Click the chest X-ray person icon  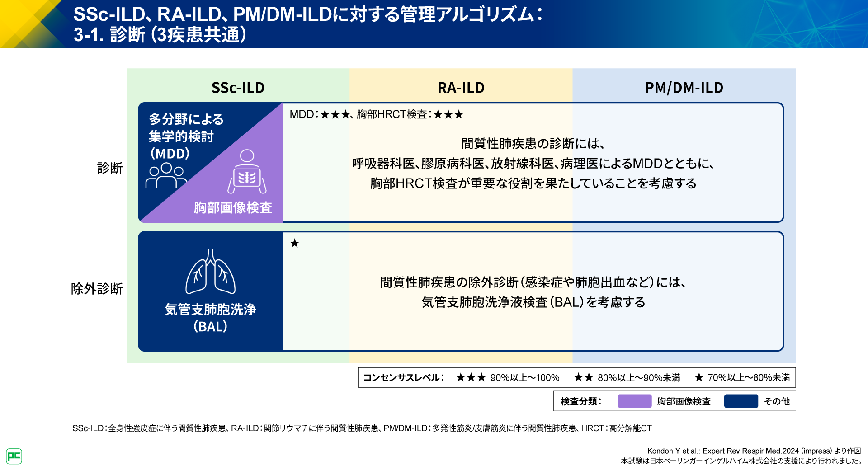(x=247, y=172)
